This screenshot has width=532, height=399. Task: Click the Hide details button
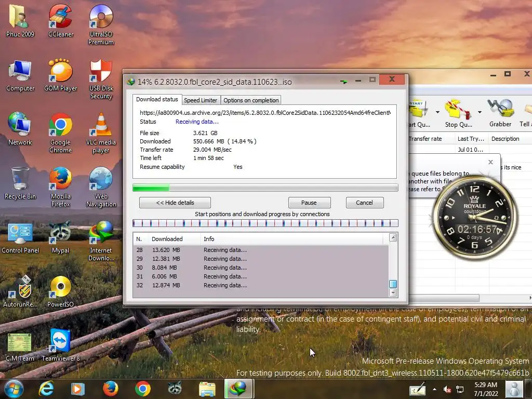click(175, 203)
